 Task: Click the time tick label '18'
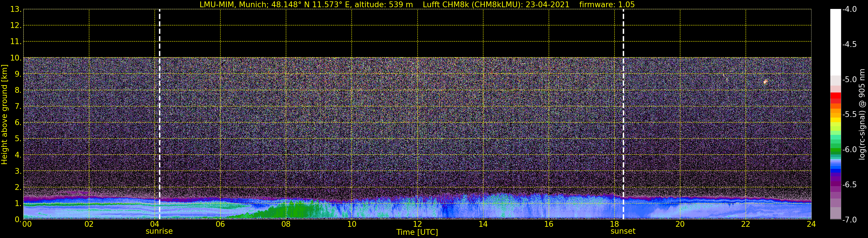615,224
